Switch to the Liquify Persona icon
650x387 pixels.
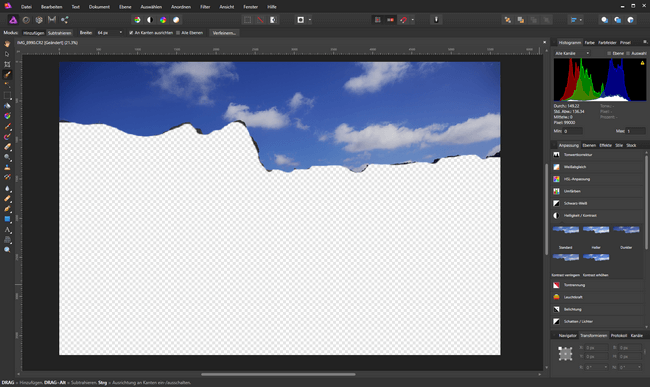point(26,20)
